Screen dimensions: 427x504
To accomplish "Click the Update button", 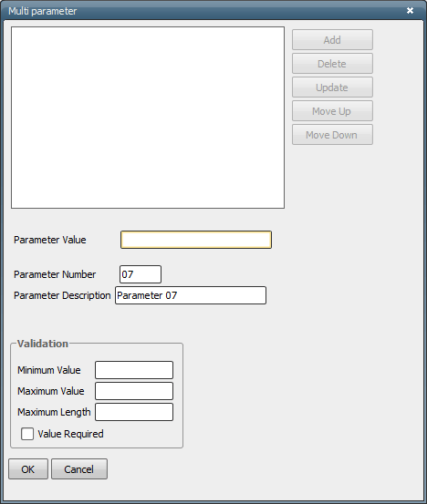I will tap(332, 87).
